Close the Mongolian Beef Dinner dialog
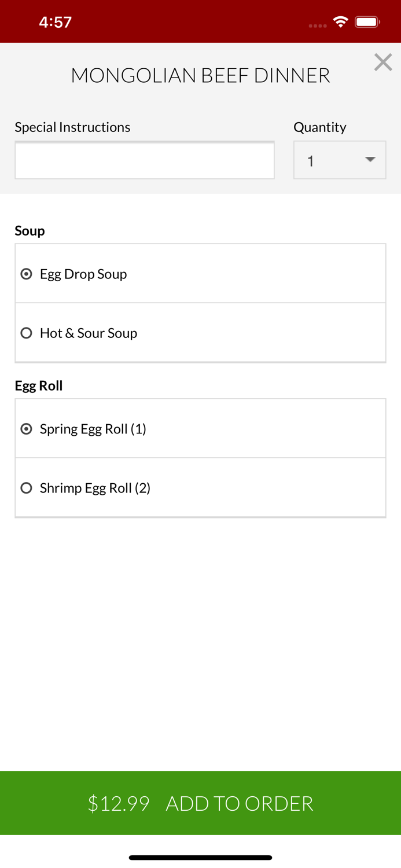 click(382, 62)
